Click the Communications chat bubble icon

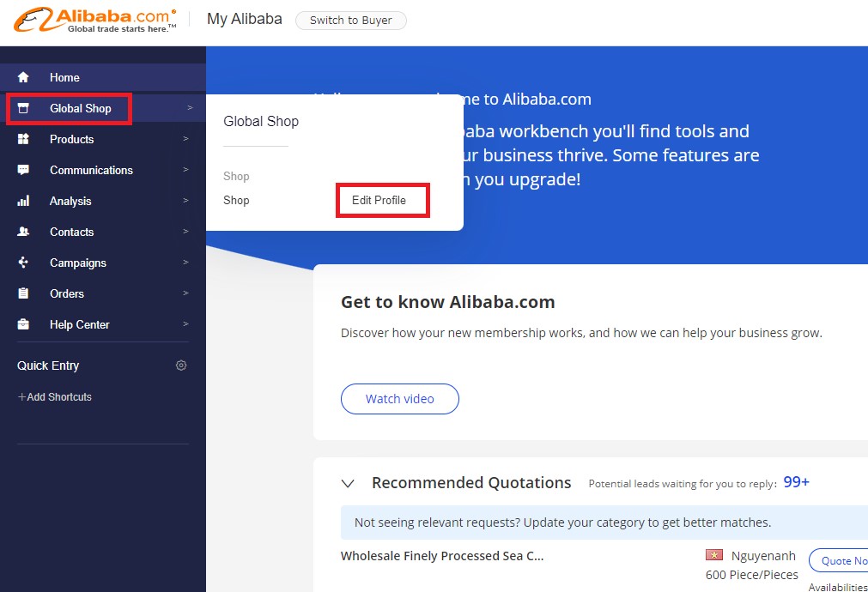point(23,170)
